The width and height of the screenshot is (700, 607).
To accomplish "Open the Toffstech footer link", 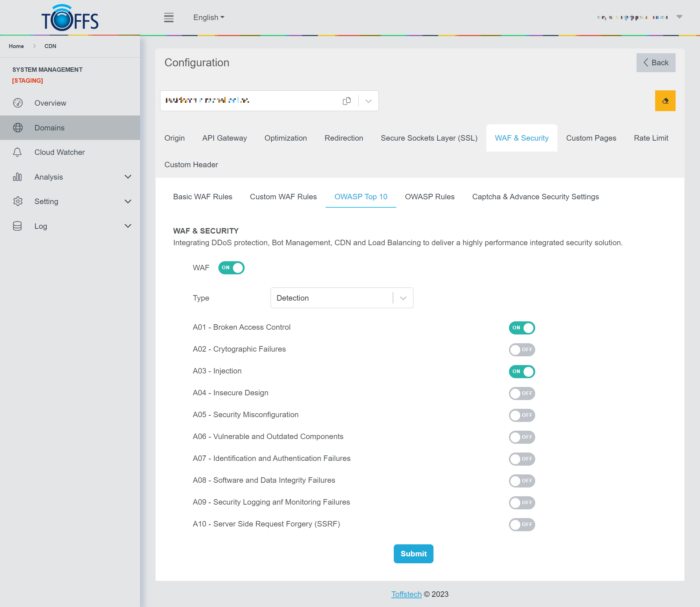I will pos(406,594).
